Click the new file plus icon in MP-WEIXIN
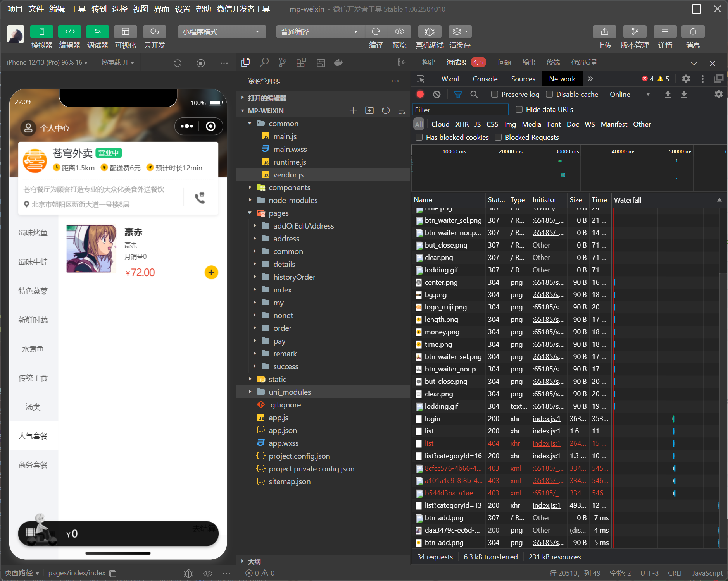This screenshot has width=728, height=581. [353, 111]
